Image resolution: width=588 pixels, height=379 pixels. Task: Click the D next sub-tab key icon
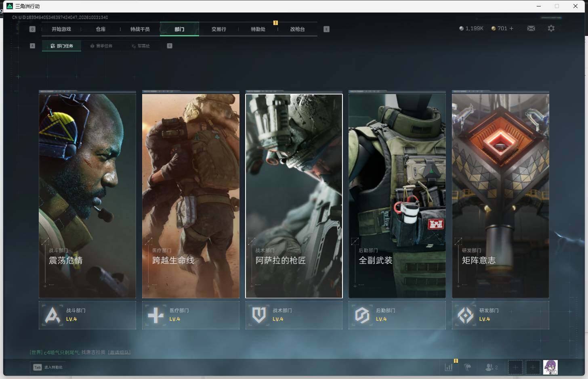pos(170,46)
